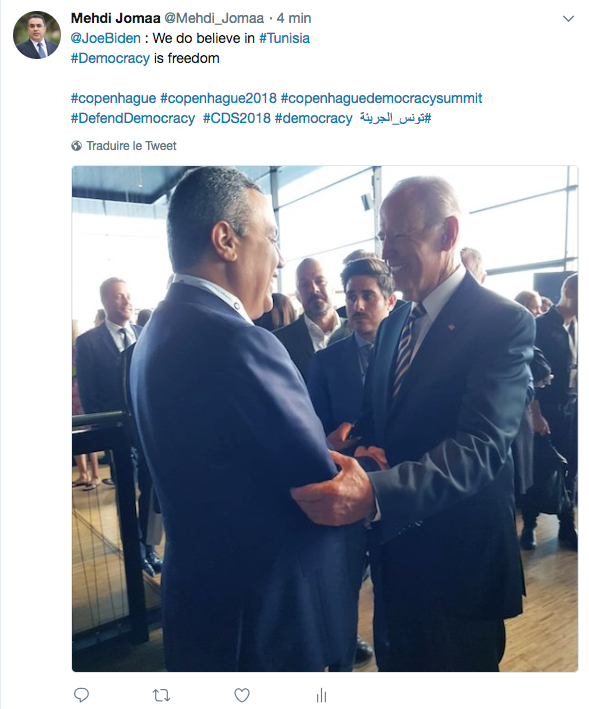Retweet this tweet
Screen dimensions: 589x709
[161, 695]
